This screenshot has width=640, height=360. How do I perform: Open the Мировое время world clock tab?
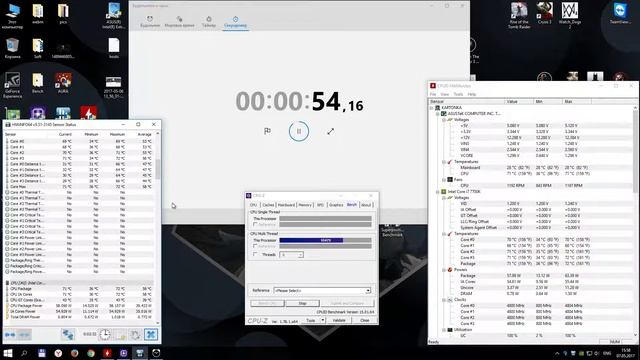180,22
